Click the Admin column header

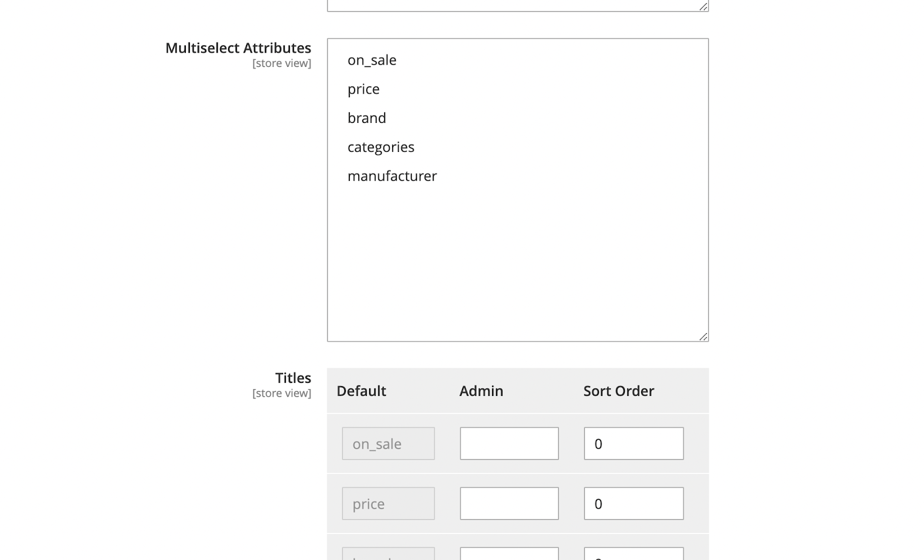pos(481,391)
